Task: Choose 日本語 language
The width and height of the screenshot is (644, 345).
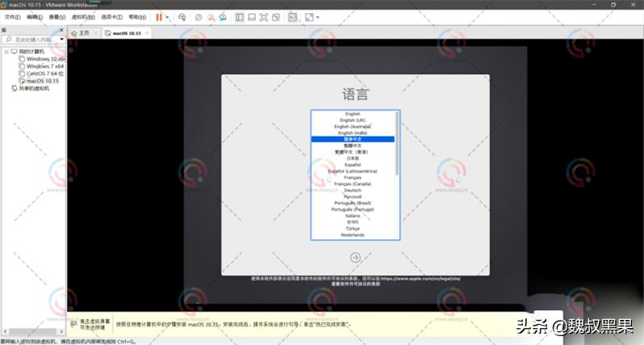Action: [x=353, y=158]
